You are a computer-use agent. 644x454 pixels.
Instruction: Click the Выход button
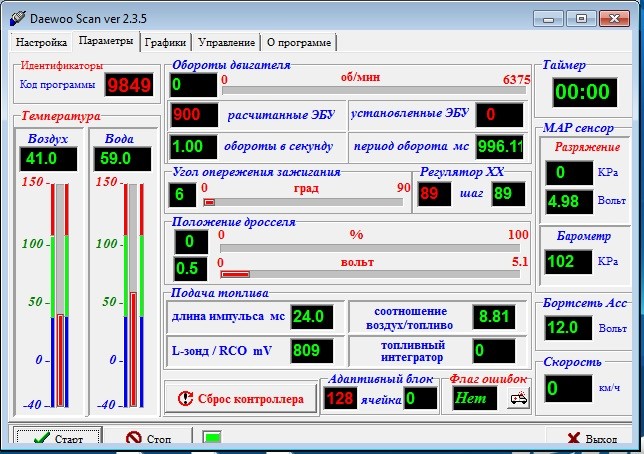pos(590,438)
